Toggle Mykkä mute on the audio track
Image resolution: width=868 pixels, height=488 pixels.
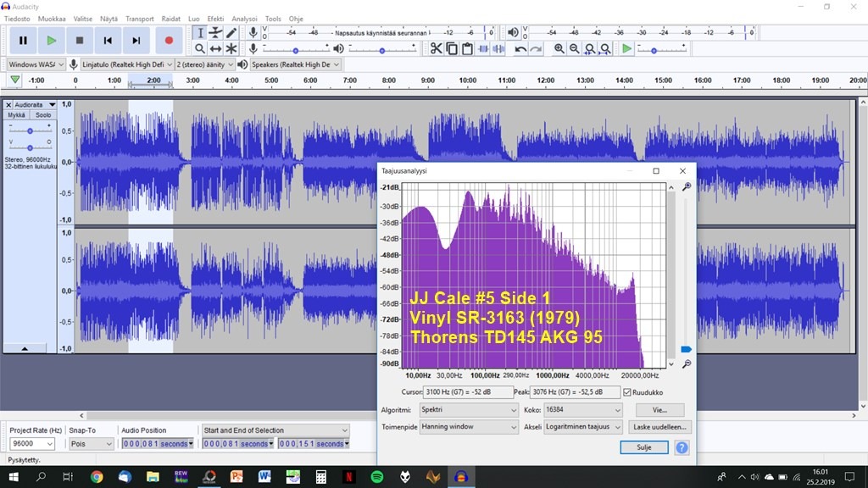pos(17,115)
